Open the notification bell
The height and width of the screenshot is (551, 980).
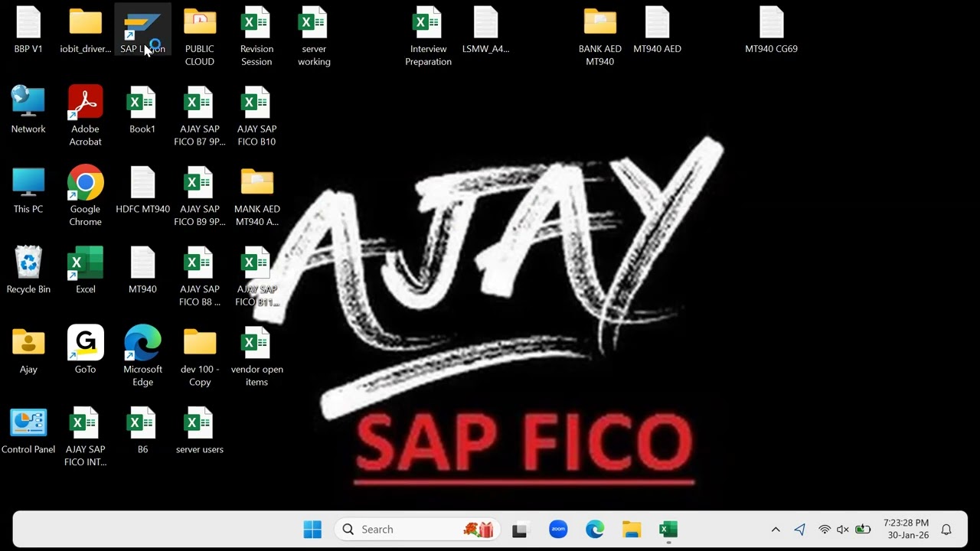(x=946, y=530)
